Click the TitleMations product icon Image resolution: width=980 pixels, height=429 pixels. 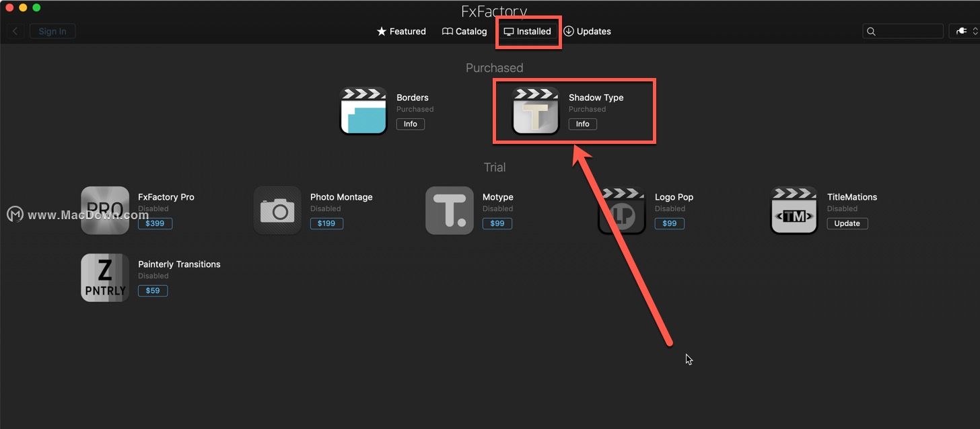pyautogui.click(x=794, y=210)
